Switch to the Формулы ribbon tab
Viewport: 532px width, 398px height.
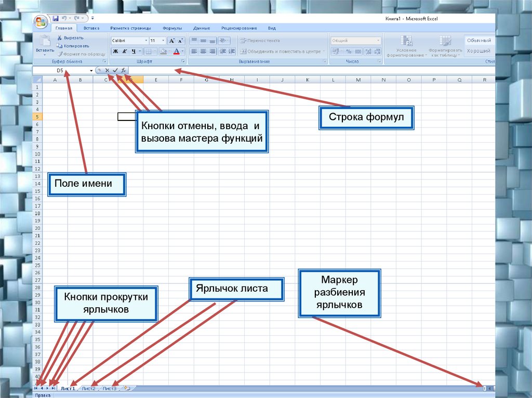click(172, 28)
